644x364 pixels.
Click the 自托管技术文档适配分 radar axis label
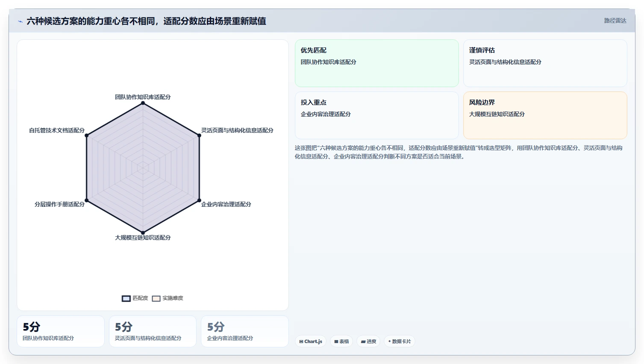[57, 130]
